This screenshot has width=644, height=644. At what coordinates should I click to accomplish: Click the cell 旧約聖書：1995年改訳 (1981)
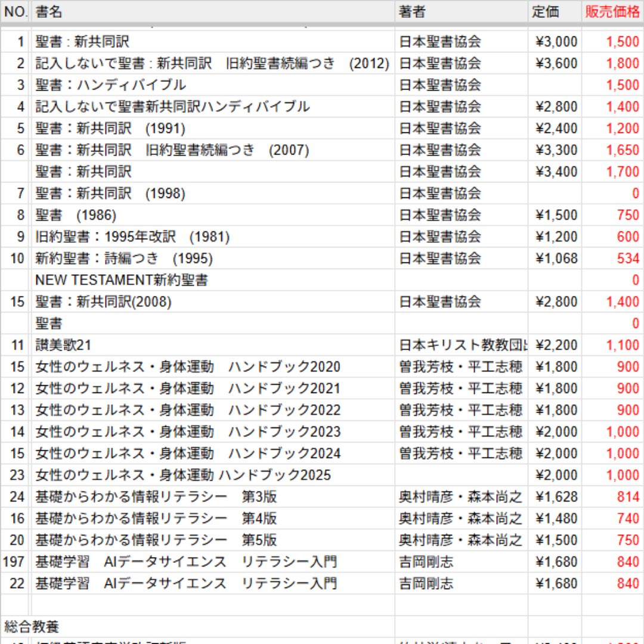[x=213, y=237]
